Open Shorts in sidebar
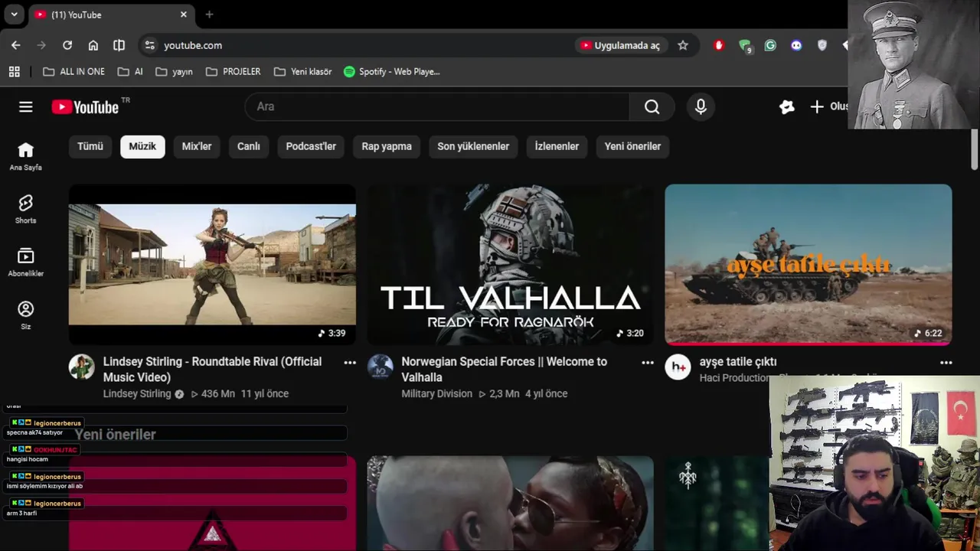 click(25, 210)
